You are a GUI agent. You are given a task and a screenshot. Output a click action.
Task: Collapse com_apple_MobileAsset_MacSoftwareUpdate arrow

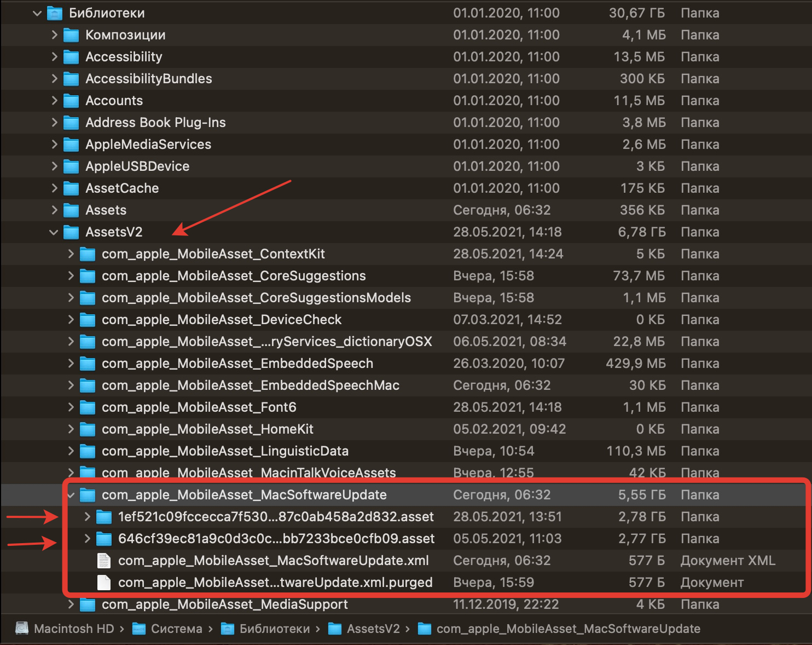[71, 495]
